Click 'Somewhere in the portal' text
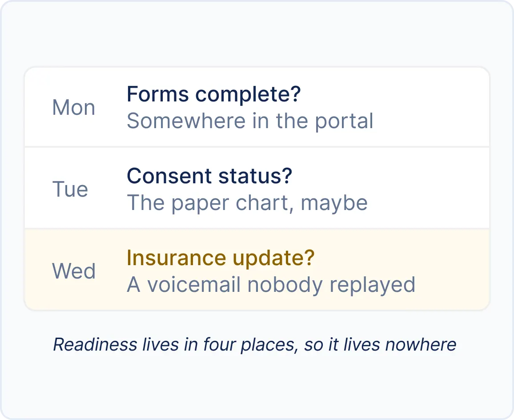The image size is (514, 420). click(x=250, y=121)
